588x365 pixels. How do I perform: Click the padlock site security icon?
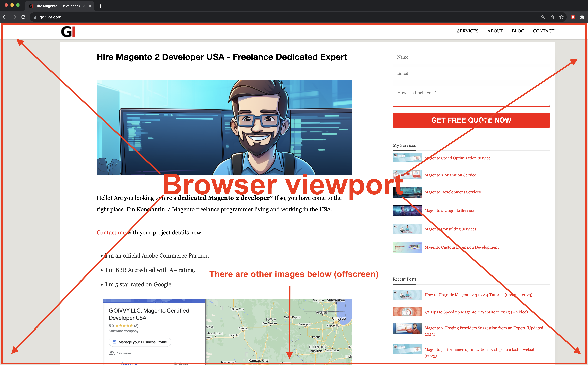pos(35,17)
